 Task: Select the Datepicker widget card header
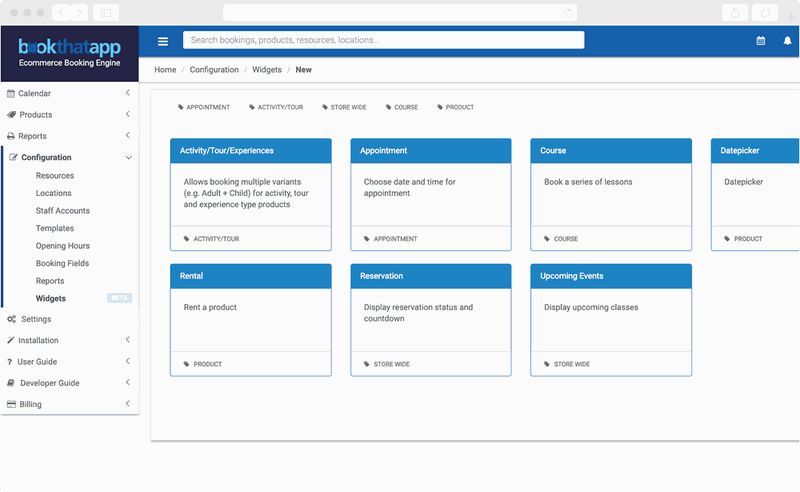[x=755, y=151]
